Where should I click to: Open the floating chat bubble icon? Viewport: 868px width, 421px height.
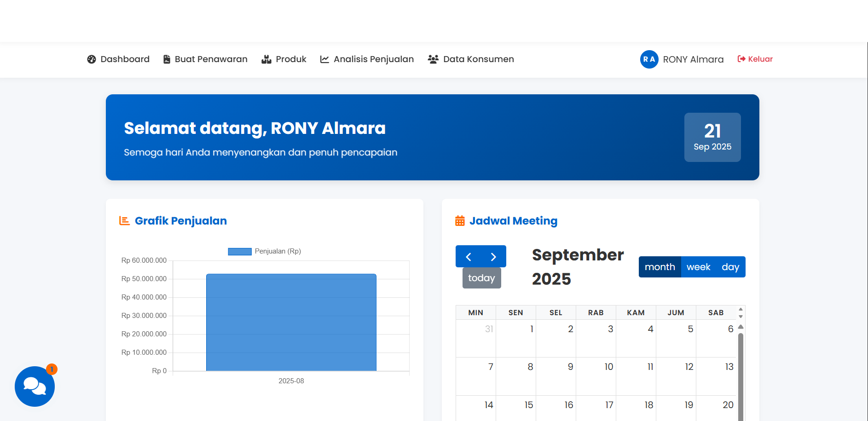click(35, 386)
